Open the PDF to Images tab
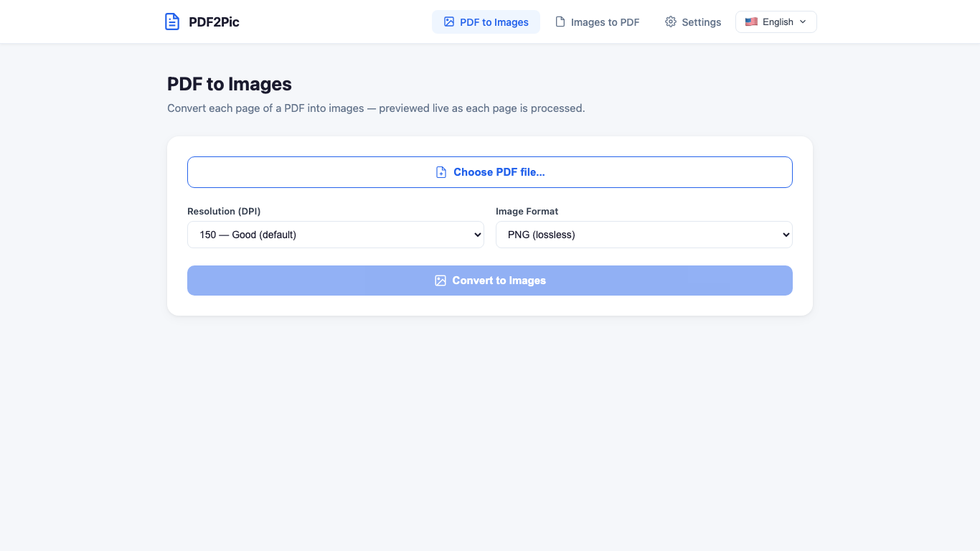The height and width of the screenshot is (551, 980). point(486,22)
